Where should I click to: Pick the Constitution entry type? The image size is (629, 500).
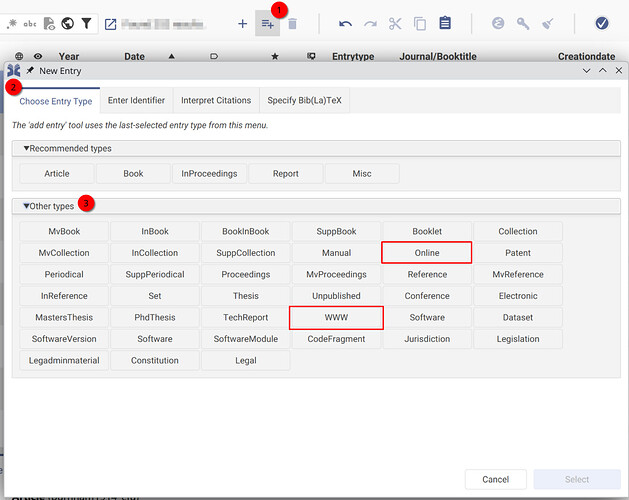point(155,360)
